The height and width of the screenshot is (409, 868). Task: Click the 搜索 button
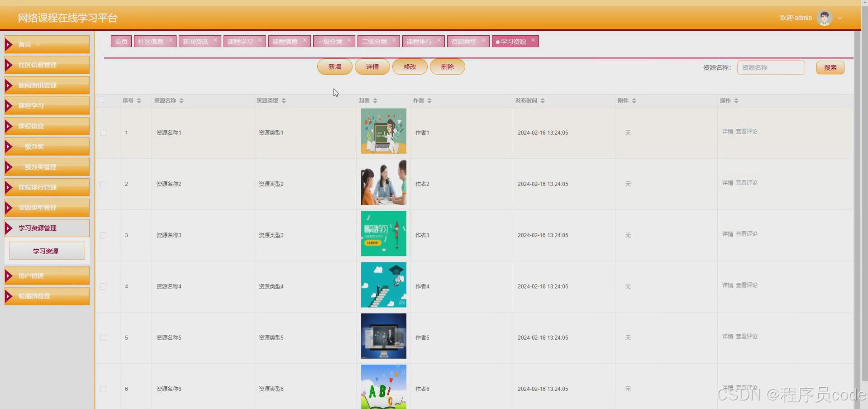[830, 67]
